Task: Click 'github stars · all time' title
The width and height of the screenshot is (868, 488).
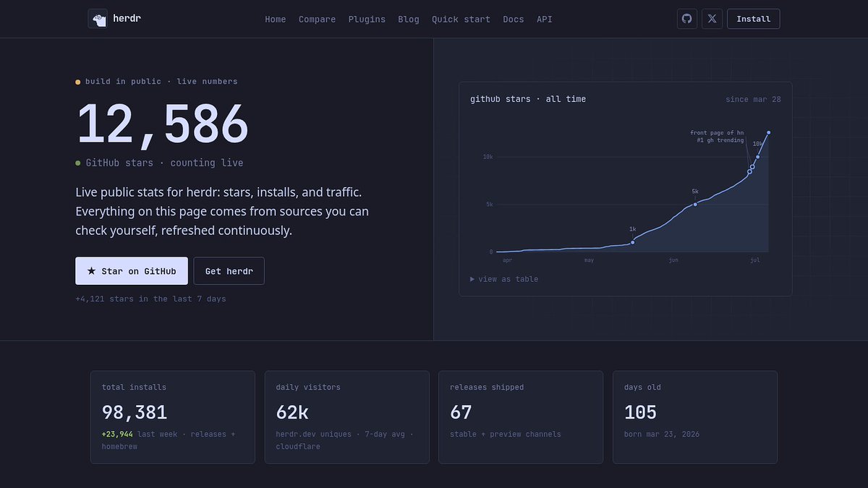Action: tap(528, 99)
